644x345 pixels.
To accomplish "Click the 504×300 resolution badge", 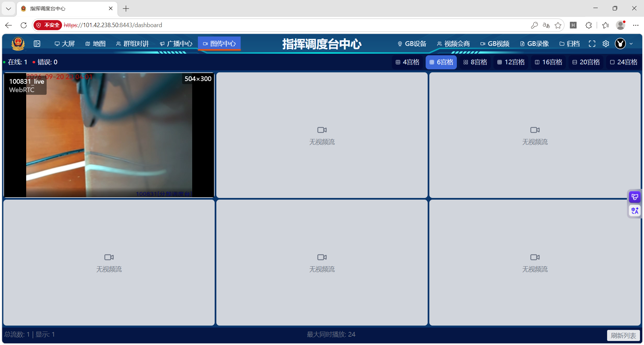I will tap(198, 79).
